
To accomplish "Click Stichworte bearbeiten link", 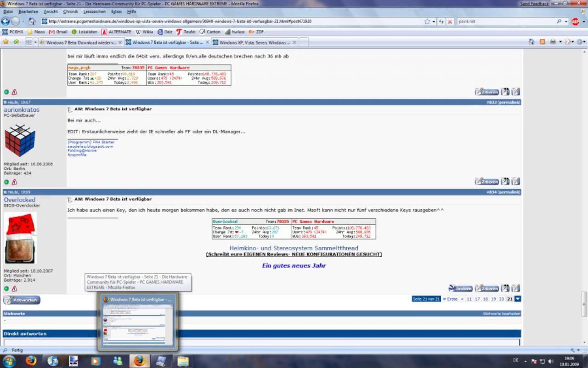I will point(502,313).
